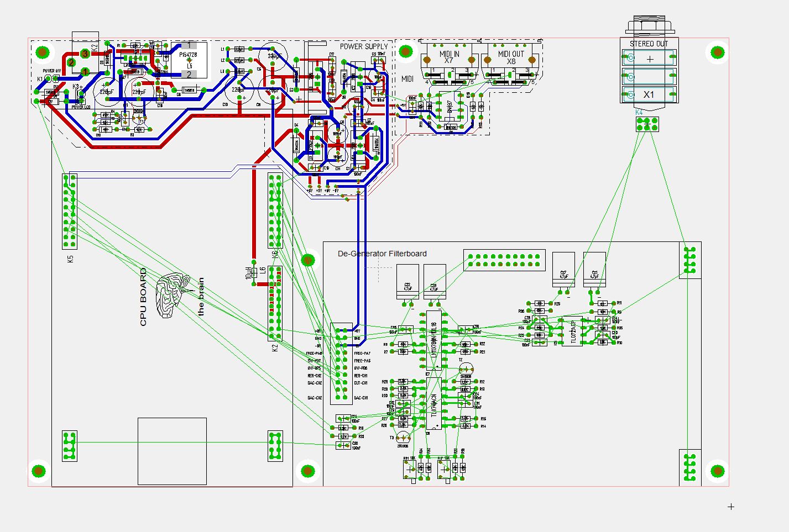The width and height of the screenshot is (789, 532).
Task: Select the R11 resistor on filterboard
Action: (603, 304)
